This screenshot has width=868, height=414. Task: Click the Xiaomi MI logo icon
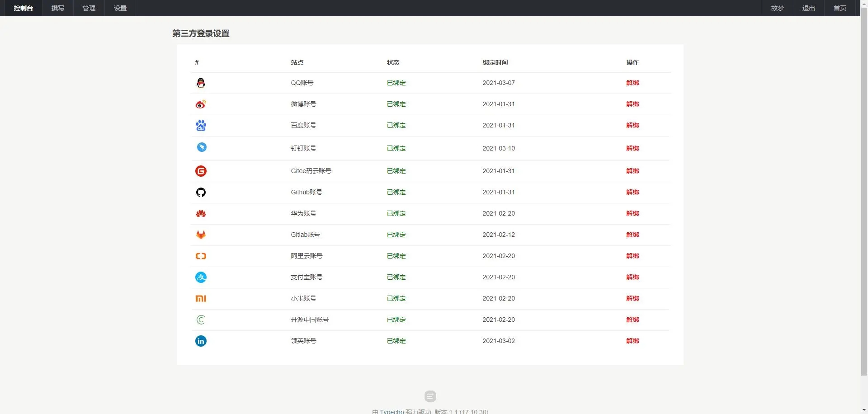point(201,299)
